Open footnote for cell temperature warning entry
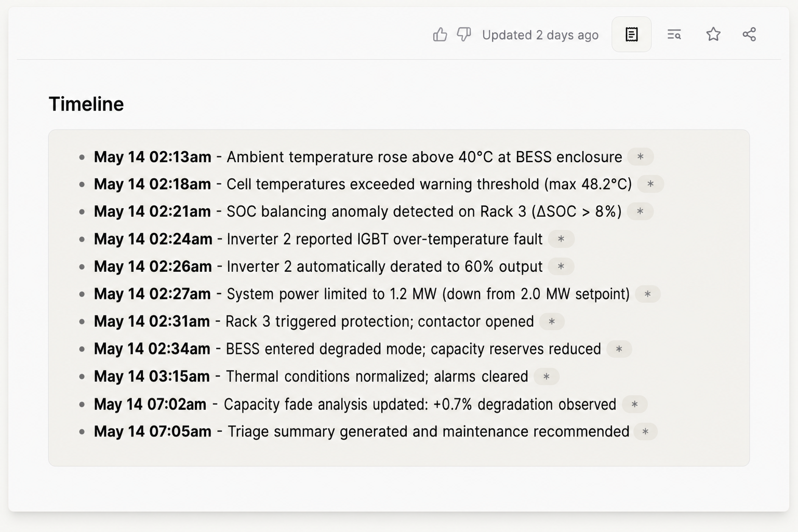This screenshot has height=532, width=798. pos(650,184)
